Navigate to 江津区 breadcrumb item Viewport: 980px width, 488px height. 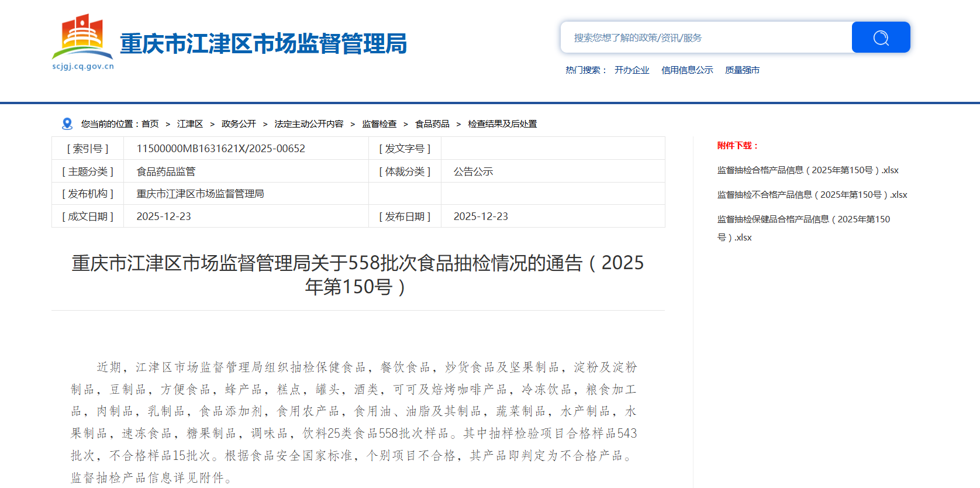[x=190, y=123]
